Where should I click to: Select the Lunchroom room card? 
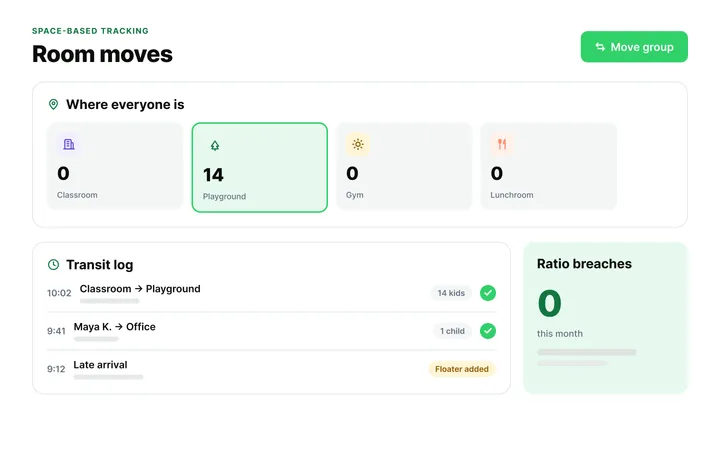coord(548,166)
